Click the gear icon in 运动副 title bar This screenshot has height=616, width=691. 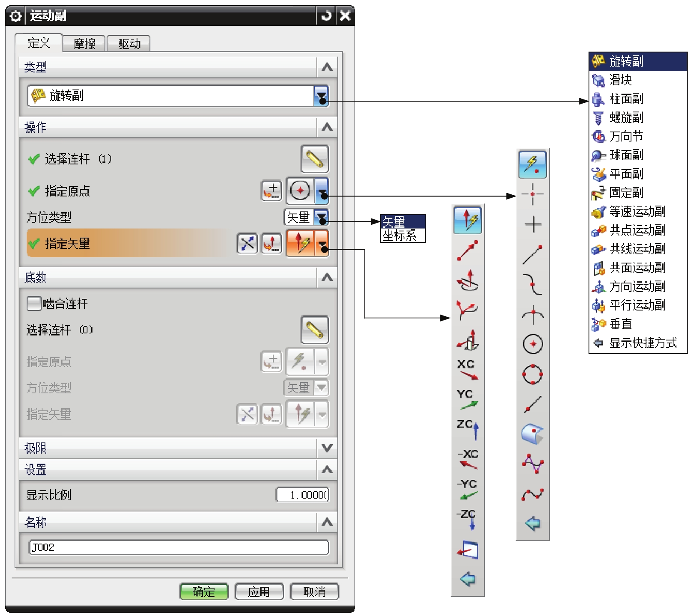pyautogui.click(x=15, y=16)
